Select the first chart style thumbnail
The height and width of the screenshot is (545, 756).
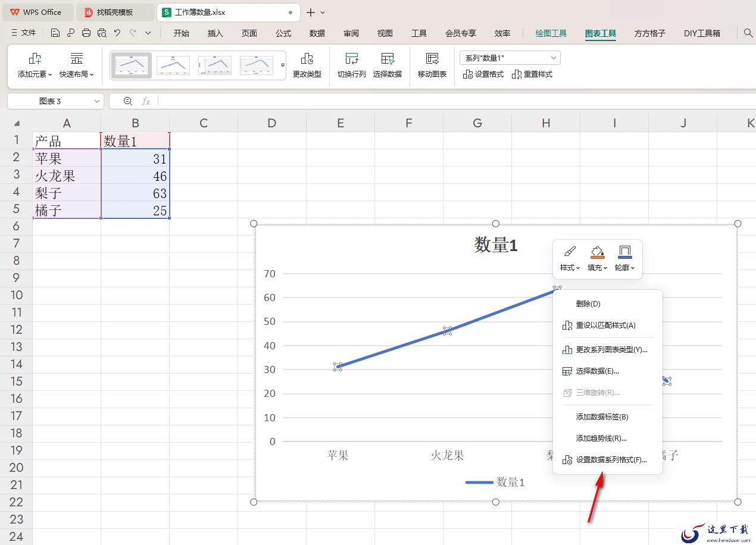pos(132,65)
